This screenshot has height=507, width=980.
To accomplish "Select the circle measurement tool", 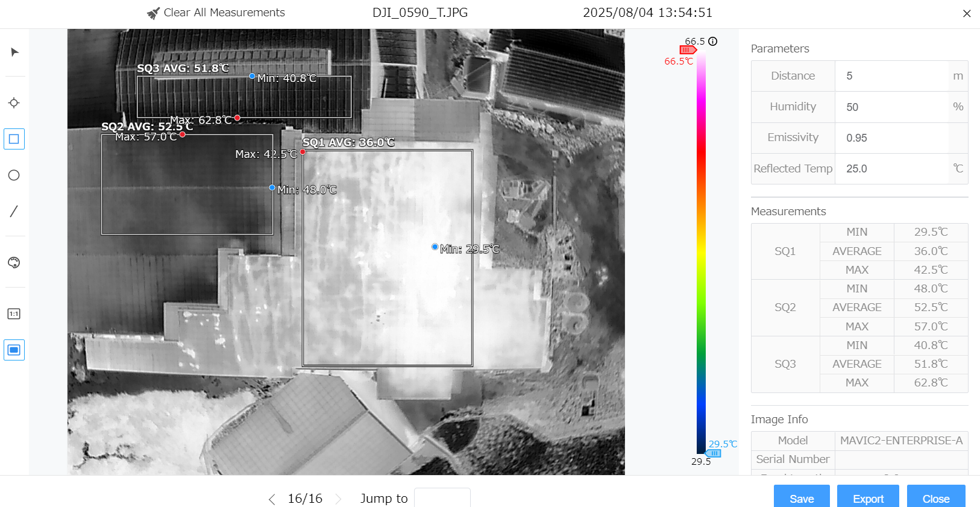I will tap(14, 175).
